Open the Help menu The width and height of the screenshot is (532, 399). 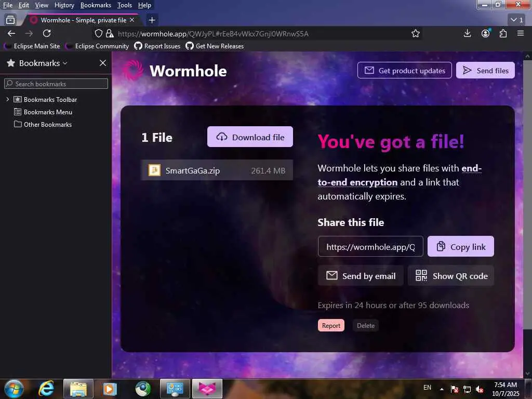click(144, 5)
